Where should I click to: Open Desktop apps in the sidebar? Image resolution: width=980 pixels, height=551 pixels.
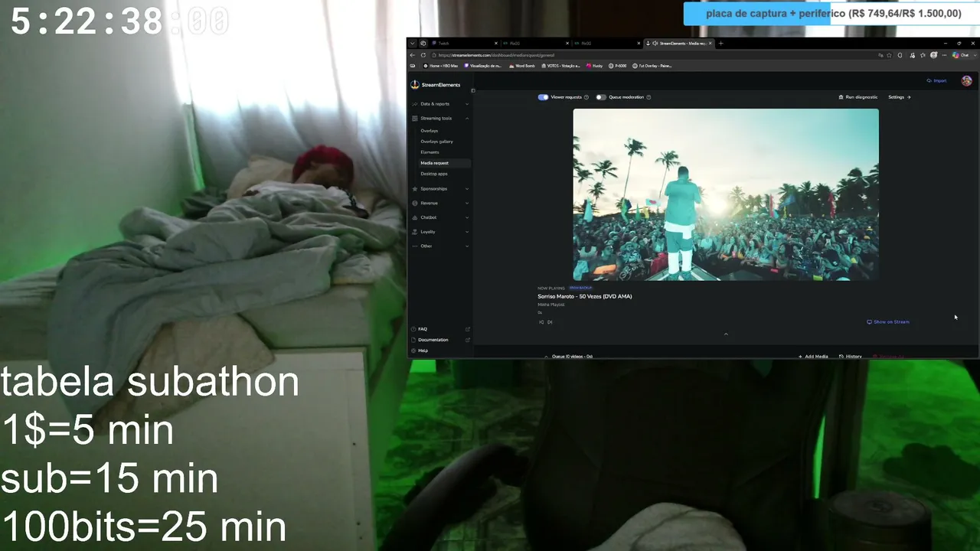434,174
